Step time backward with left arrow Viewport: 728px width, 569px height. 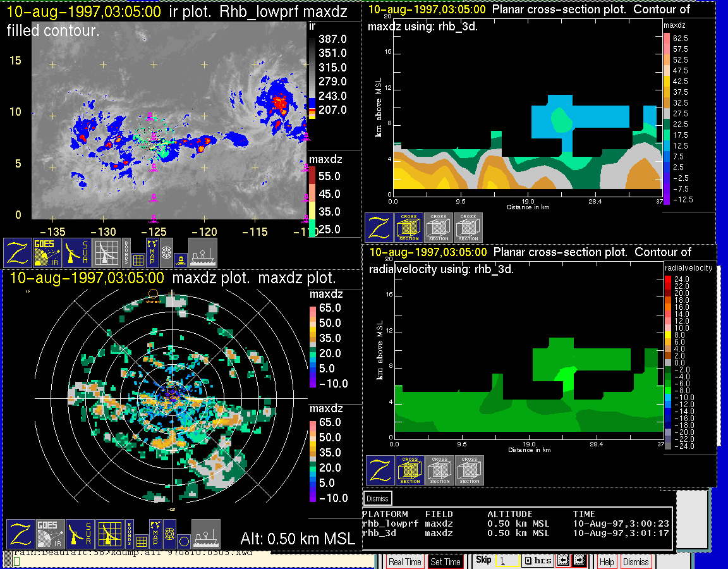(x=562, y=561)
